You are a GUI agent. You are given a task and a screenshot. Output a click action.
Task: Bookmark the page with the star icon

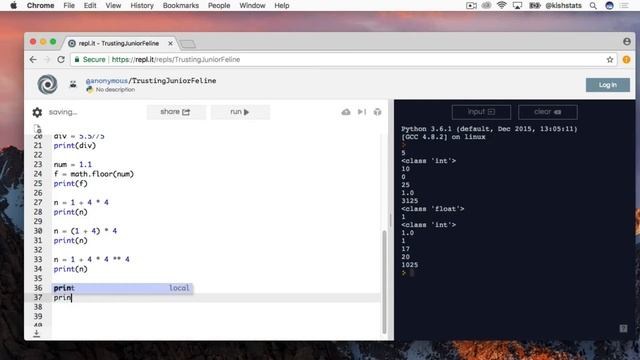pyautogui.click(x=610, y=60)
